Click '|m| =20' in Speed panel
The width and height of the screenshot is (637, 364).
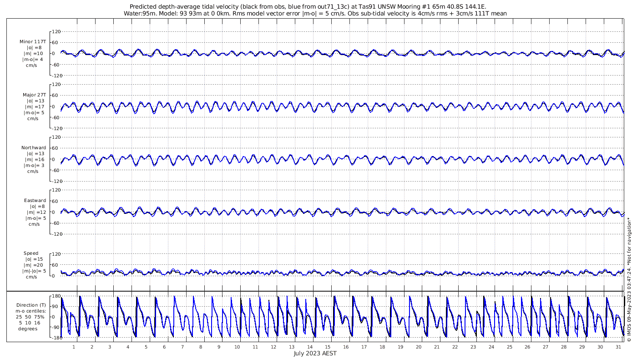click(x=34, y=265)
